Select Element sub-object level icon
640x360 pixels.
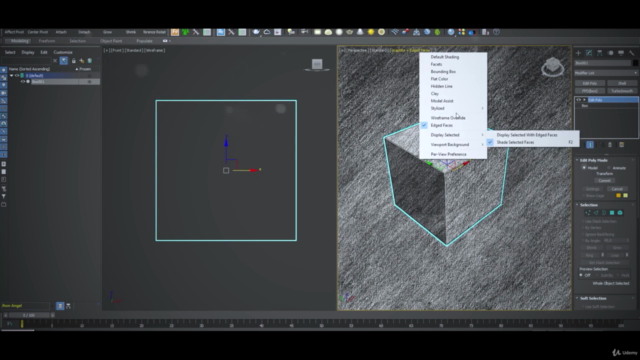pos(620,213)
